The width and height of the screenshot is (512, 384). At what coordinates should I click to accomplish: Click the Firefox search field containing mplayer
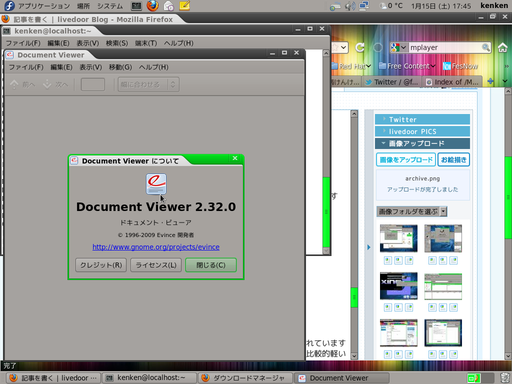pyautogui.click(x=445, y=48)
